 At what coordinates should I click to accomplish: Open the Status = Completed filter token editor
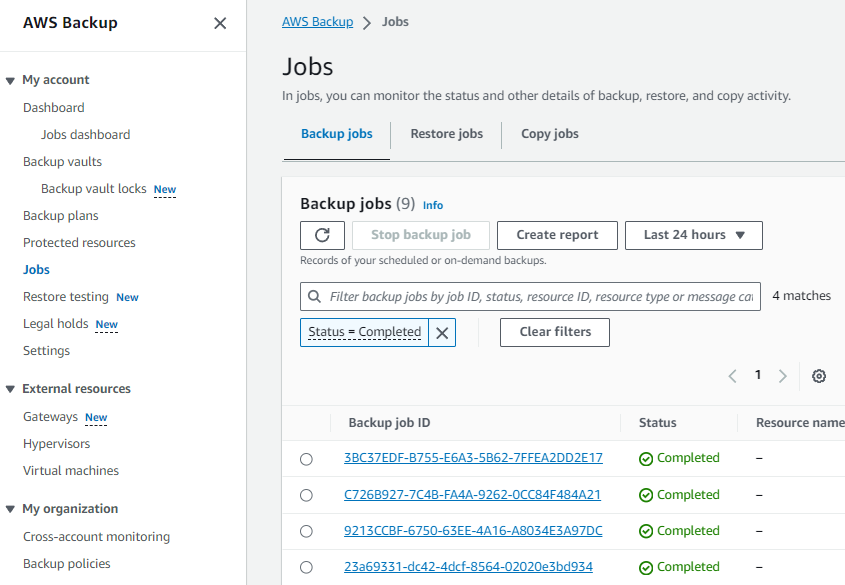point(364,332)
